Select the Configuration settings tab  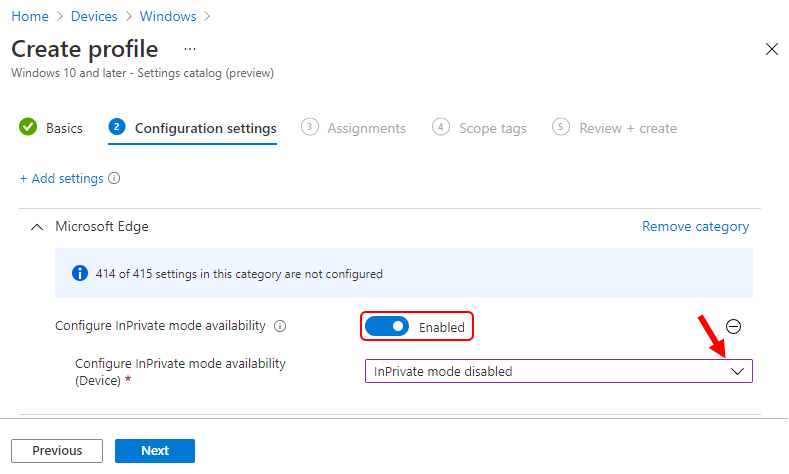tap(192, 128)
